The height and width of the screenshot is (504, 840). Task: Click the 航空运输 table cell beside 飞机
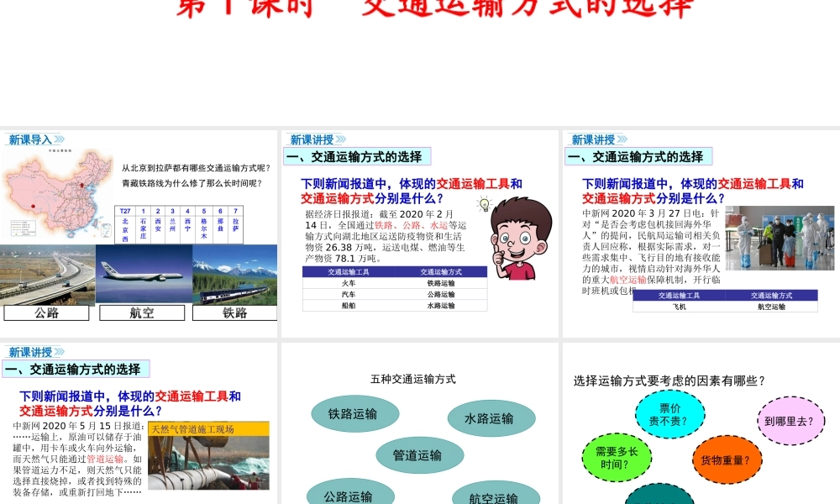coord(771,307)
